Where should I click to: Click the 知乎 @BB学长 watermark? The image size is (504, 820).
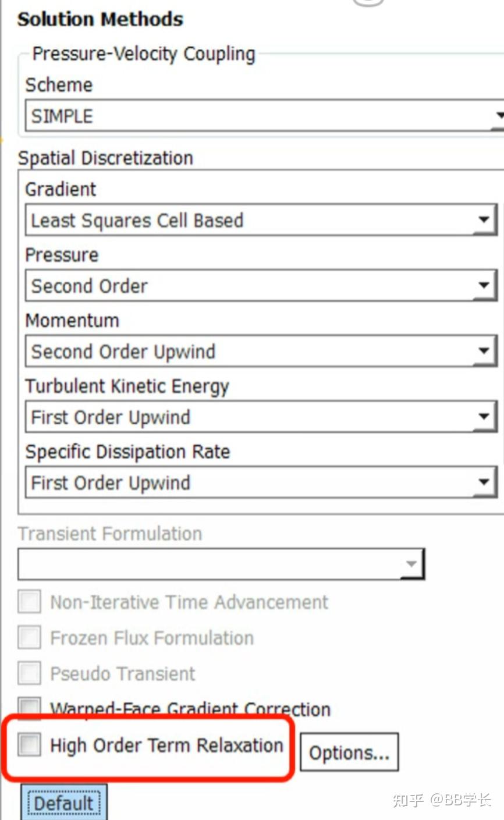442,800
